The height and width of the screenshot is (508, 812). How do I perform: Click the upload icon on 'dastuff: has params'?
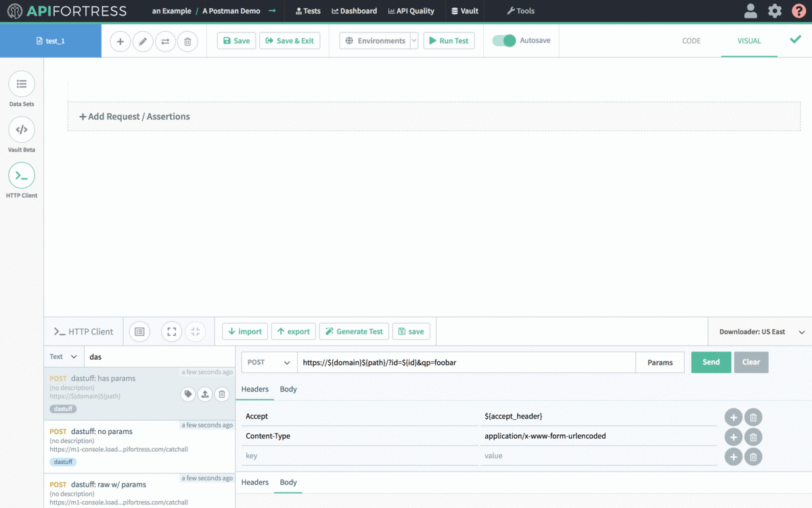pyautogui.click(x=204, y=394)
